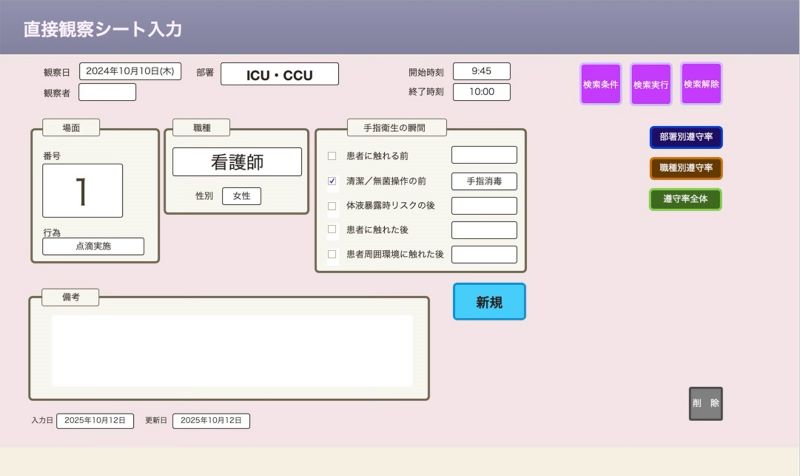Open the 職種 field showing 看護師
800x476 pixels.
coord(236,162)
